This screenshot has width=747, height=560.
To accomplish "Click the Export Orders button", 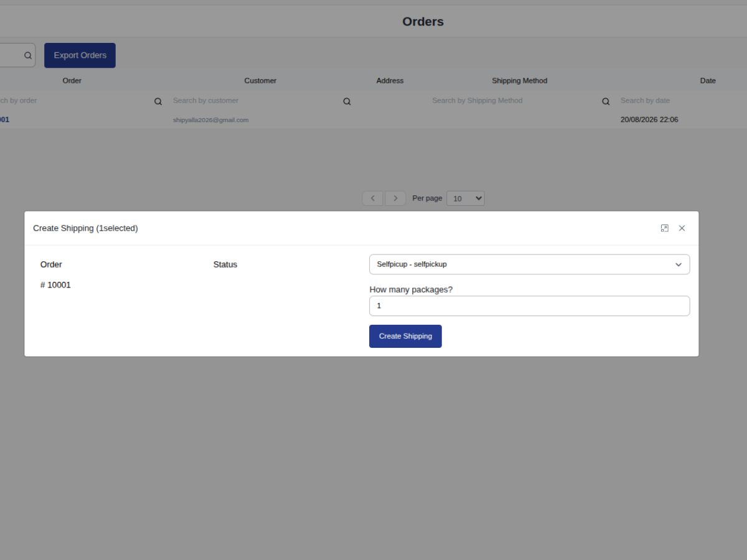I will tap(80, 55).
